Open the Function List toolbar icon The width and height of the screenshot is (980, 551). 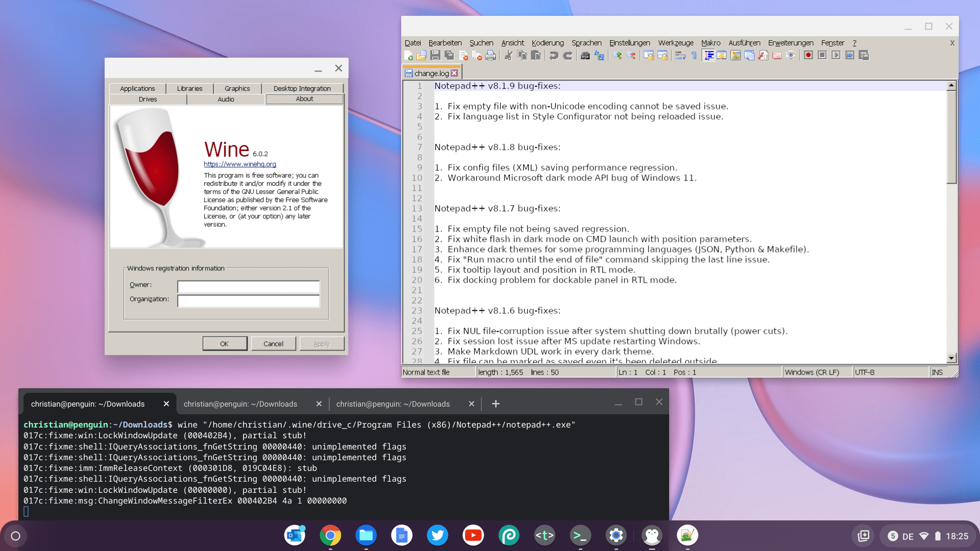click(x=763, y=56)
